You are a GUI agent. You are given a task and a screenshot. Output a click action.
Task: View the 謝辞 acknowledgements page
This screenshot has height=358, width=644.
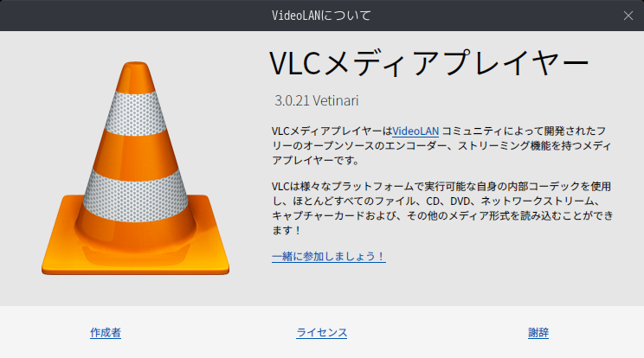pyautogui.click(x=538, y=333)
